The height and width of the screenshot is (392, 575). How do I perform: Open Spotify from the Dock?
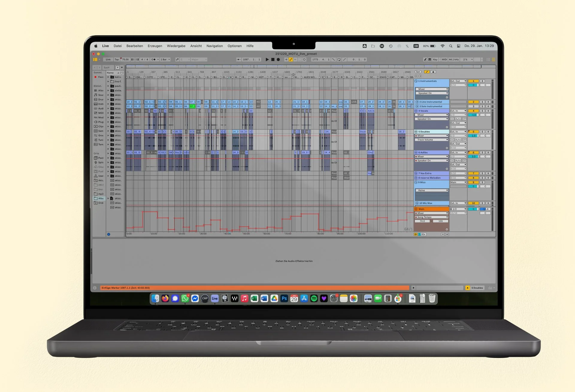[314, 299]
